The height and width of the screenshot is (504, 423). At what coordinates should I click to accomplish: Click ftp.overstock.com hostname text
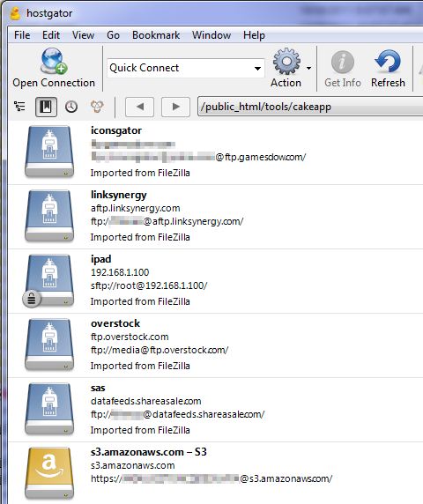pos(130,337)
